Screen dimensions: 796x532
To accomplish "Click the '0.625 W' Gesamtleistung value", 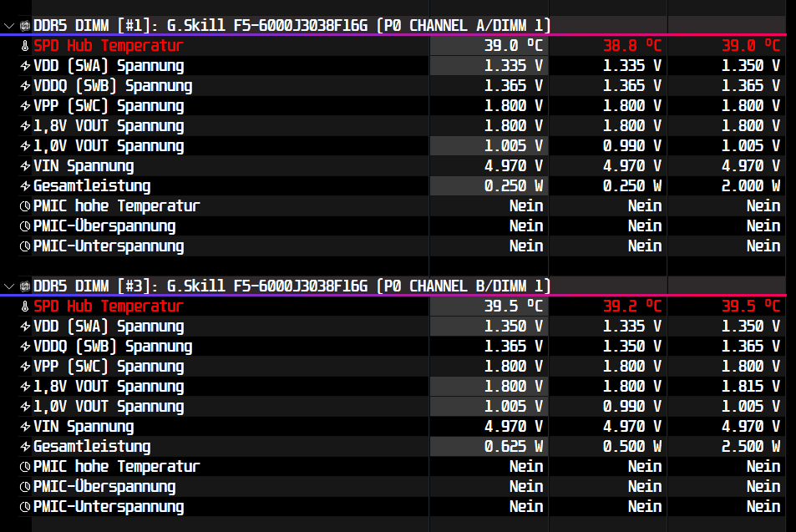I will pyautogui.click(x=513, y=447).
